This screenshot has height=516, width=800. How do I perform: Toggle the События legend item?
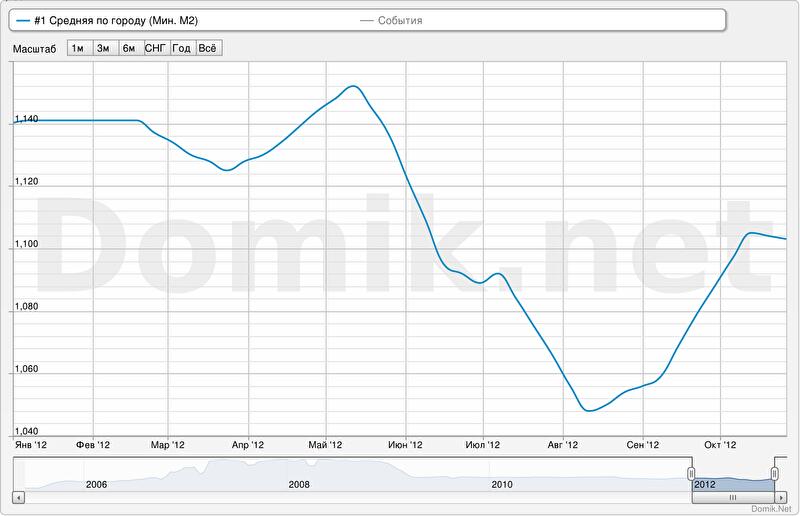pos(400,20)
